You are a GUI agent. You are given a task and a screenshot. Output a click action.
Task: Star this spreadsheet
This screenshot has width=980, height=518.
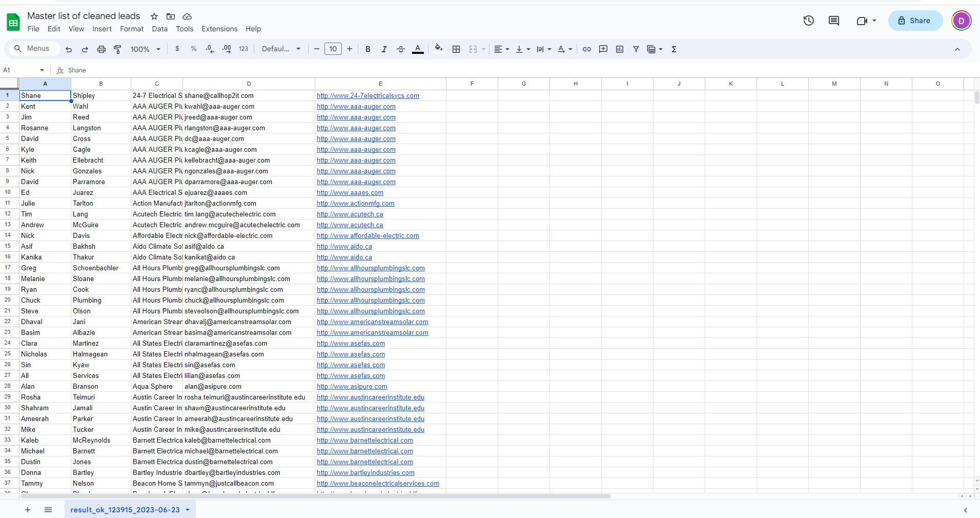[154, 16]
